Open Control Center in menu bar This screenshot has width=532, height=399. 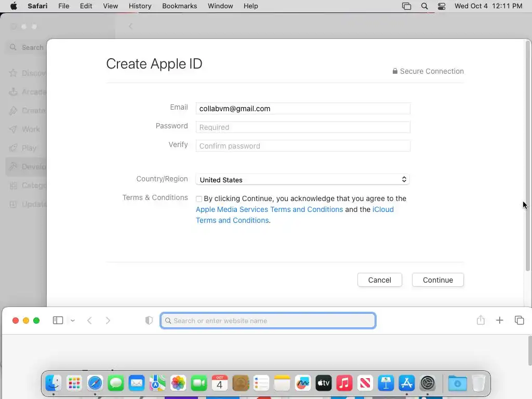442,6
